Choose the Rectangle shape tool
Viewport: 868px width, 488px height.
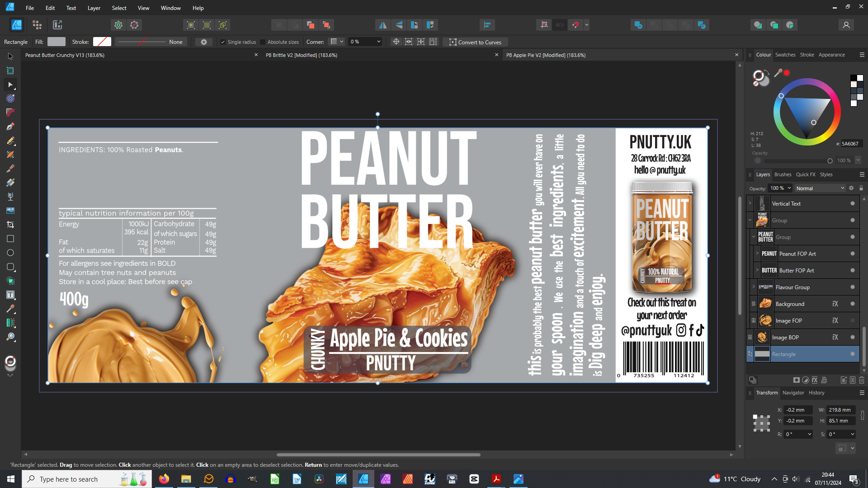click(x=10, y=239)
